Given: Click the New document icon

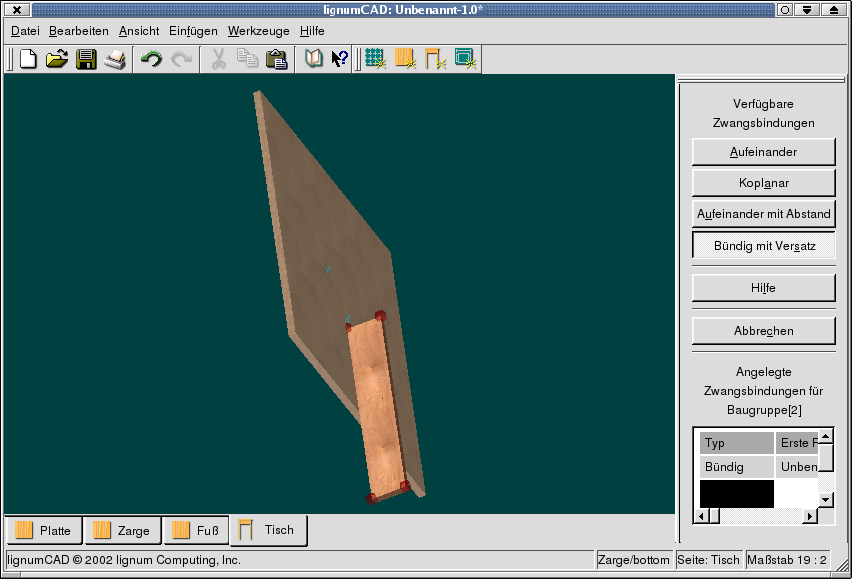Looking at the screenshot, I should pyautogui.click(x=28, y=59).
